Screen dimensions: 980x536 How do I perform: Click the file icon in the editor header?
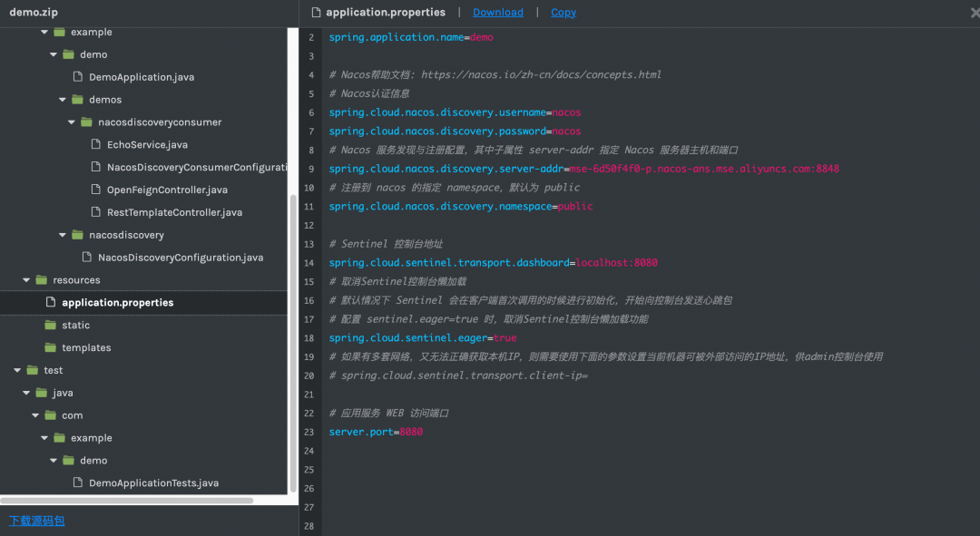point(316,12)
